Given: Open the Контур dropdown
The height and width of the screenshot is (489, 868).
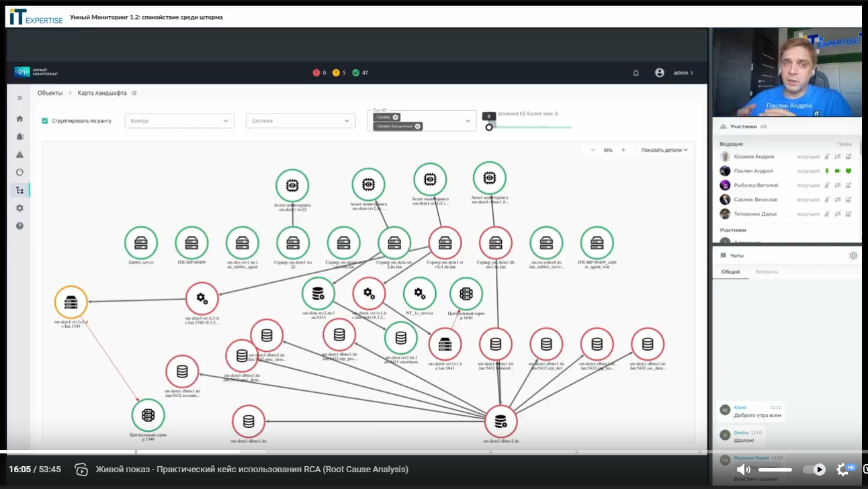Looking at the screenshot, I should (179, 121).
